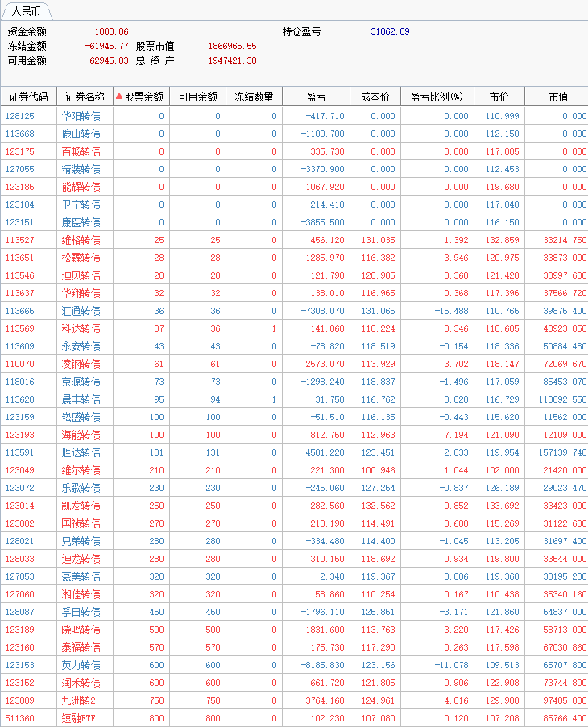Sort by 可用余额 column header
Viewport: 588px width, 727px height.
tap(198, 97)
